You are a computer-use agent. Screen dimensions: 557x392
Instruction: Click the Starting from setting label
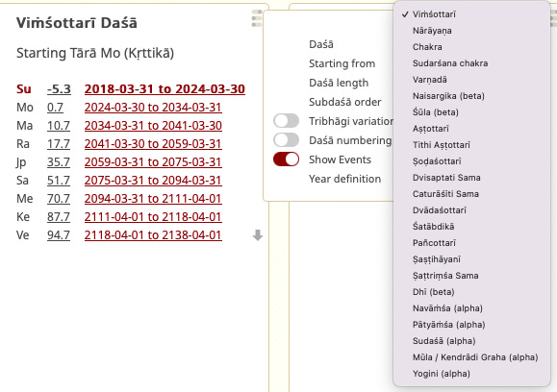click(342, 63)
